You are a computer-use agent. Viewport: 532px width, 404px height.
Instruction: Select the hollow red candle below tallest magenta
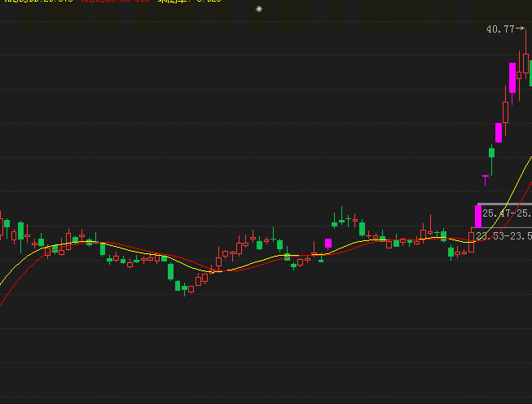[505, 112]
